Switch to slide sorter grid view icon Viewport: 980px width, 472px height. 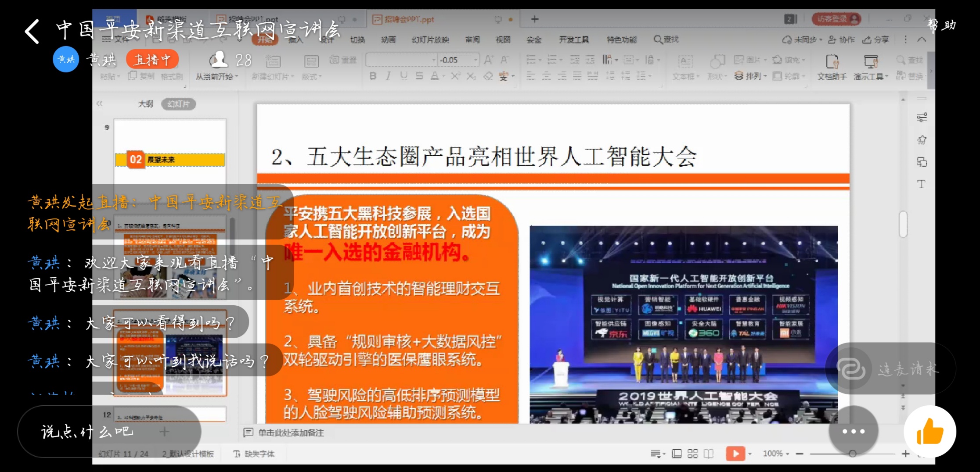point(692,454)
